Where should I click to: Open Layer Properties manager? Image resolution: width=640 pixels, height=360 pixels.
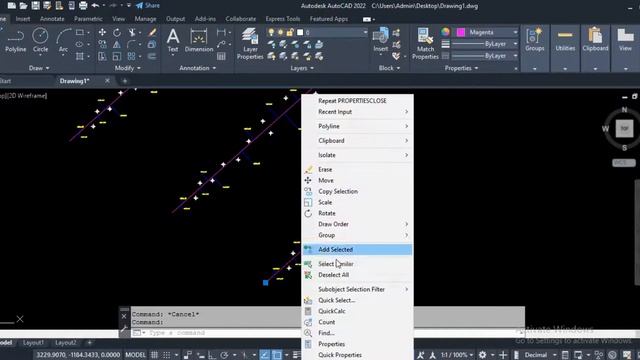[250, 43]
